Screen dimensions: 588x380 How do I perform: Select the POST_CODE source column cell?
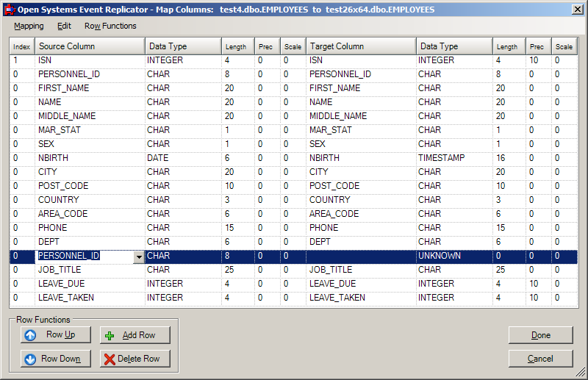click(x=90, y=186)
